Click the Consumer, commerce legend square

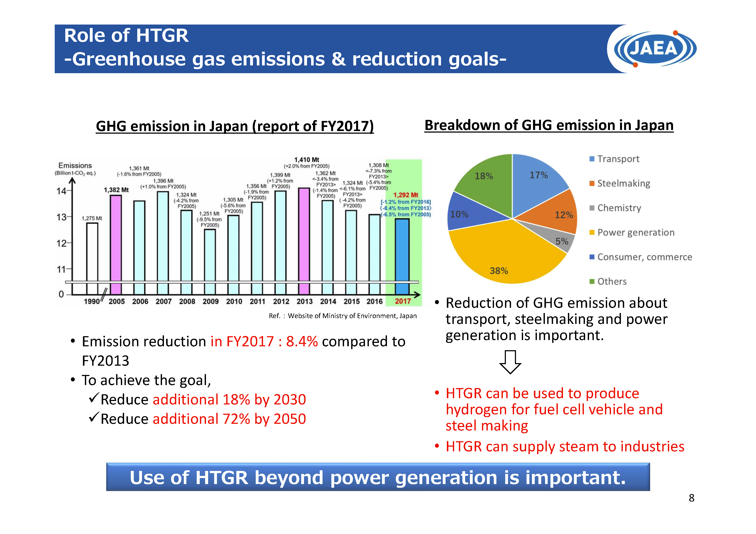click(x=592, y=257)
